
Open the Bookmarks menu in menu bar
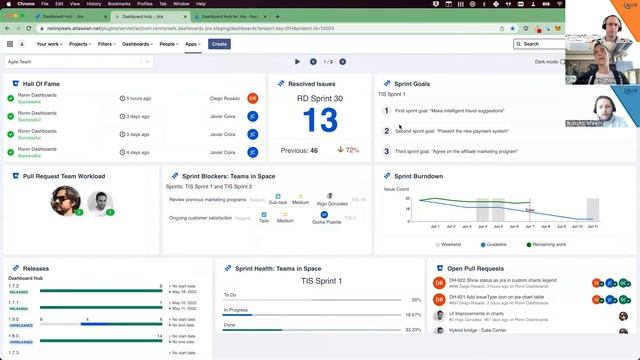119,4
